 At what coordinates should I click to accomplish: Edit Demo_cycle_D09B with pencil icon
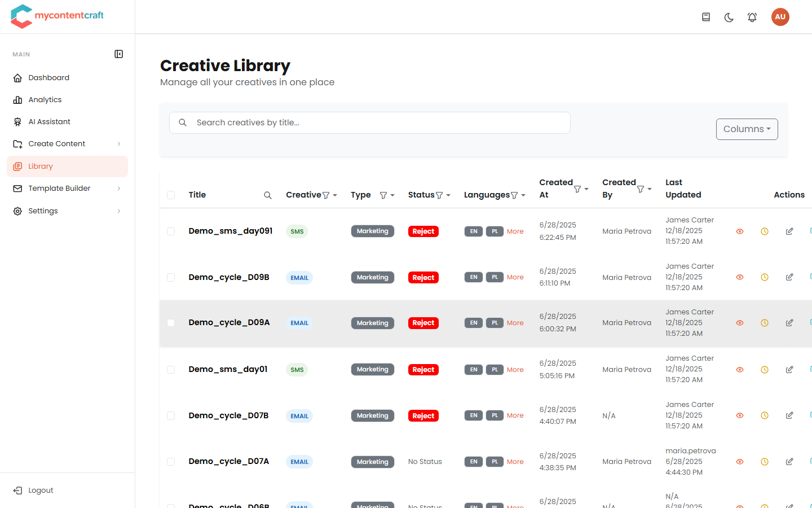pos(789,277)
